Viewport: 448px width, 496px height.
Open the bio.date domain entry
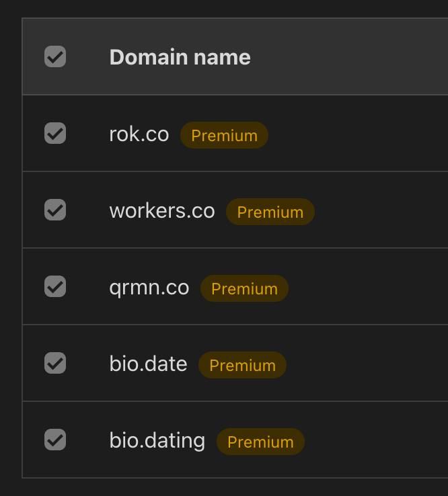(148, 364)
